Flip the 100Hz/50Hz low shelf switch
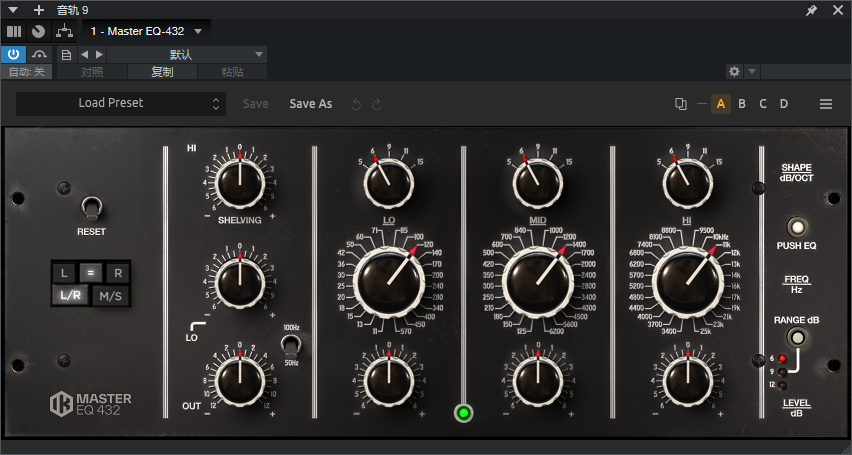 pos(291,345)
